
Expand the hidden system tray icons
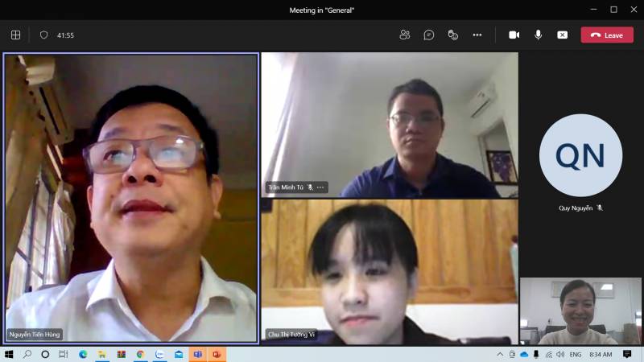pos(500,354)
